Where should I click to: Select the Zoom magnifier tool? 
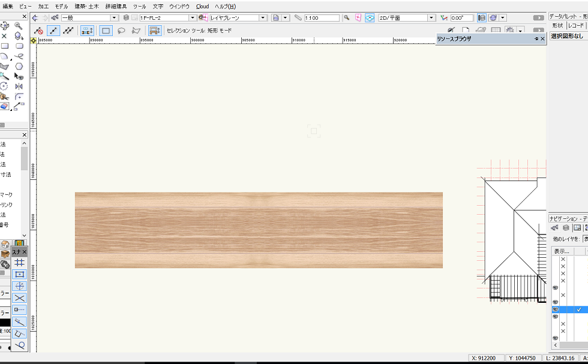pos(19,26)
